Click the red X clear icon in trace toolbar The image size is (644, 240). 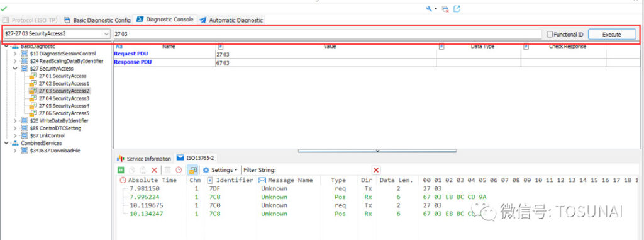click(x=155, y=169)
